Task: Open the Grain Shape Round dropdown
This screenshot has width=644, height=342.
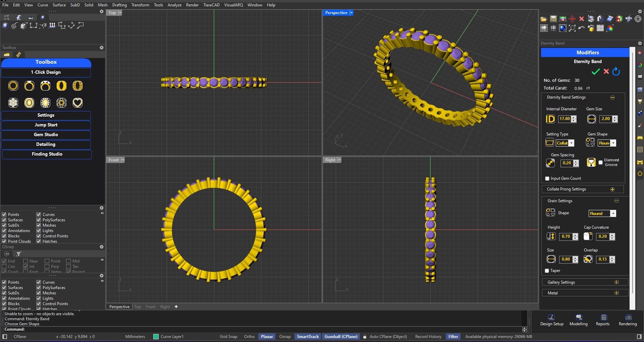Action: point(613,214)
